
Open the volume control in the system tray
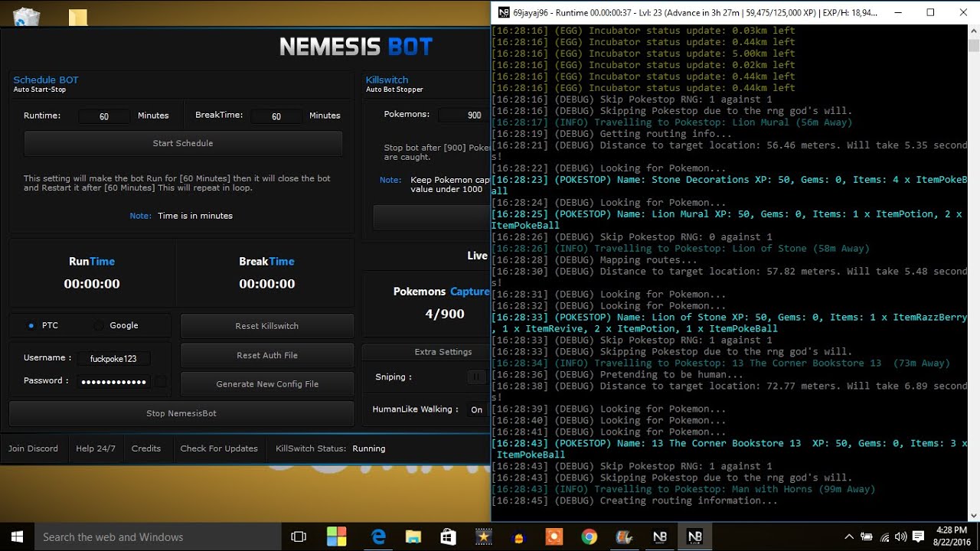901,537
